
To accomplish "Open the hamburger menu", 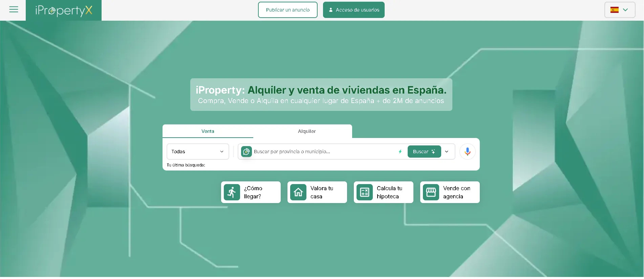I will [x=14, y=9].
